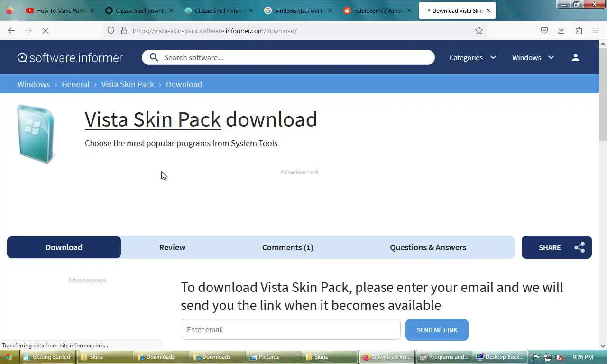Click the page vertical scrollbar thumb
The height and width of the screenshot is (364, 607).
(x=603, y=95)
